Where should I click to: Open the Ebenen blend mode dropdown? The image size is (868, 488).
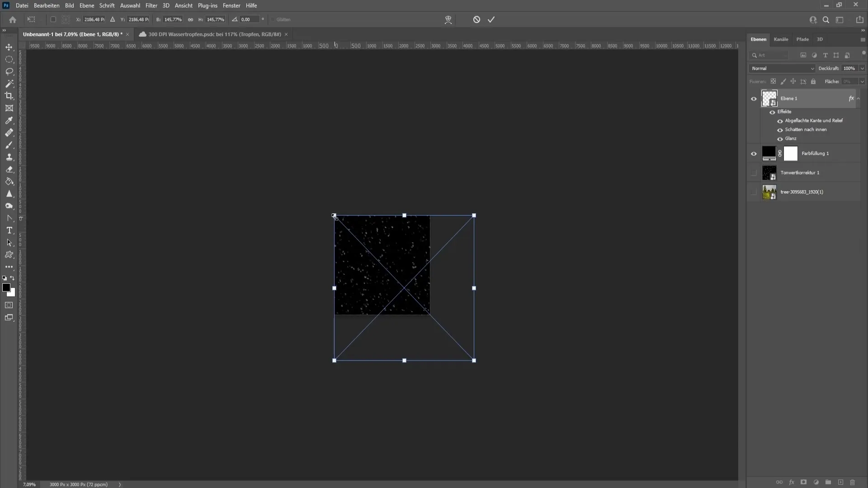click(x=782, y=68)
